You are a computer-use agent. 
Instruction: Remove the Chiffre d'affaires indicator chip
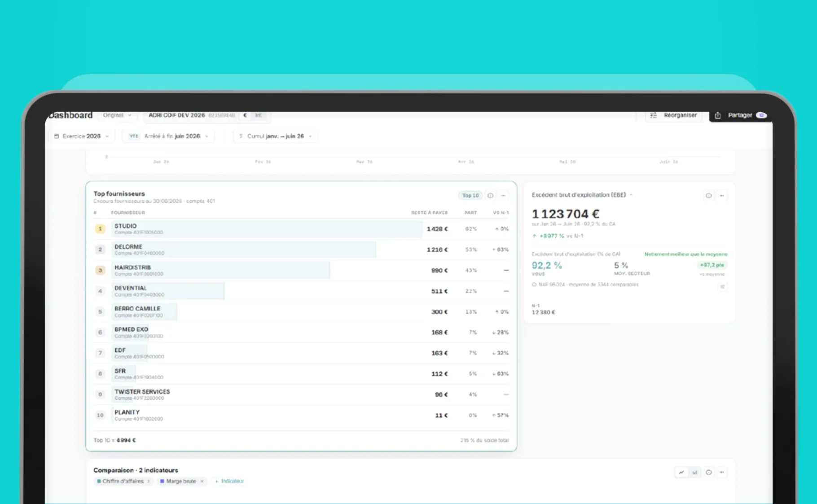[x=149, y=481]
